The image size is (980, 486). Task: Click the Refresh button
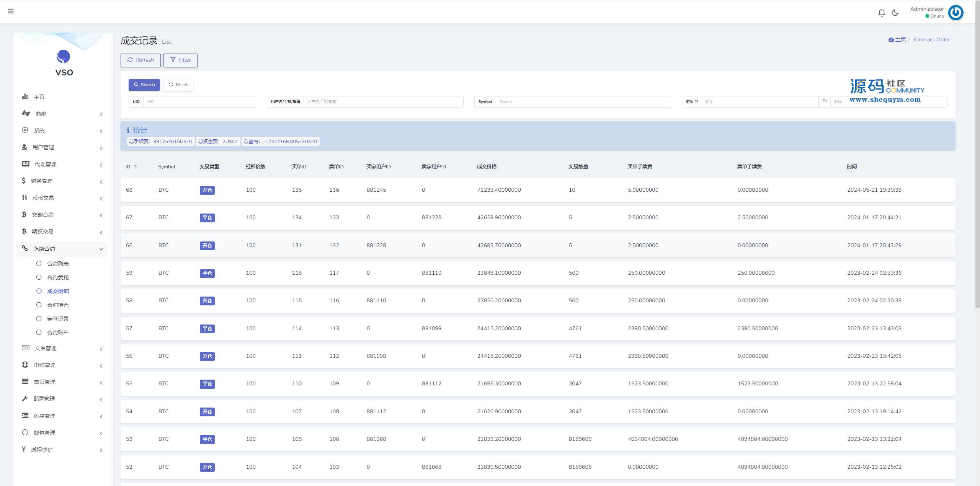[x=140, y=60]
